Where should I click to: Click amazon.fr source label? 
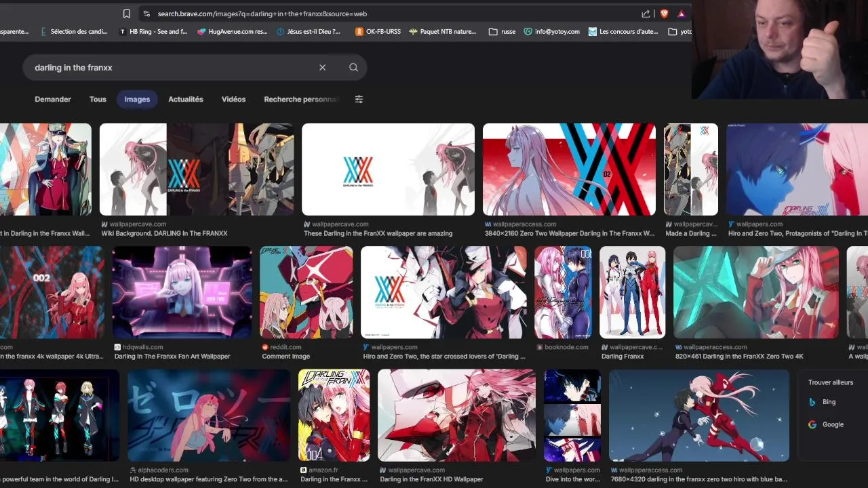pyautogui.click(x=323, y=470)
